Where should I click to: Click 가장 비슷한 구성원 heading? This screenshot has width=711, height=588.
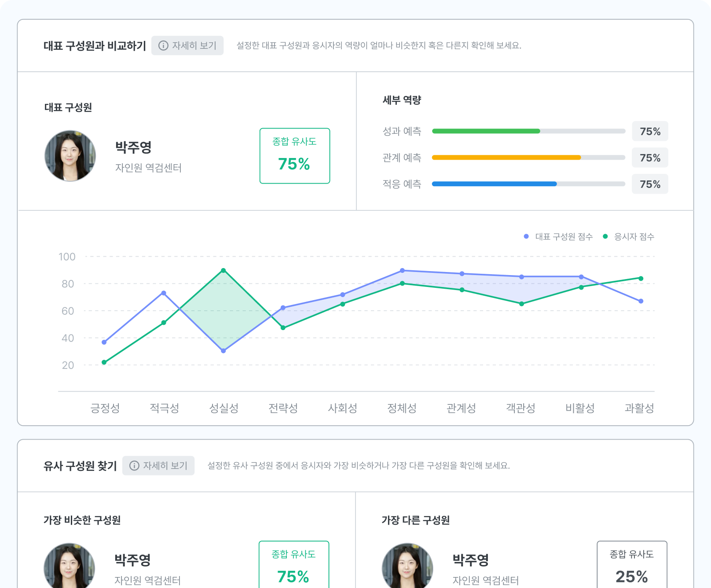point(82,520)
